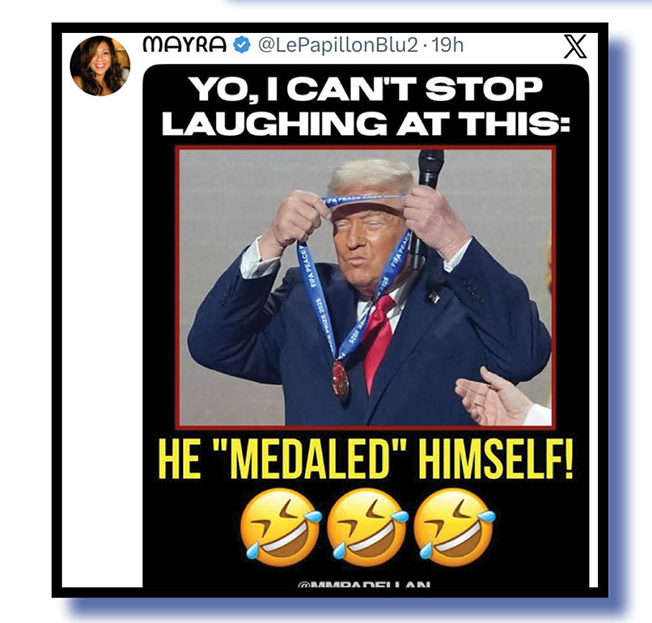Select the red-bordered photo in the meme
Screen dimensions: 652x623
(366, 287)
